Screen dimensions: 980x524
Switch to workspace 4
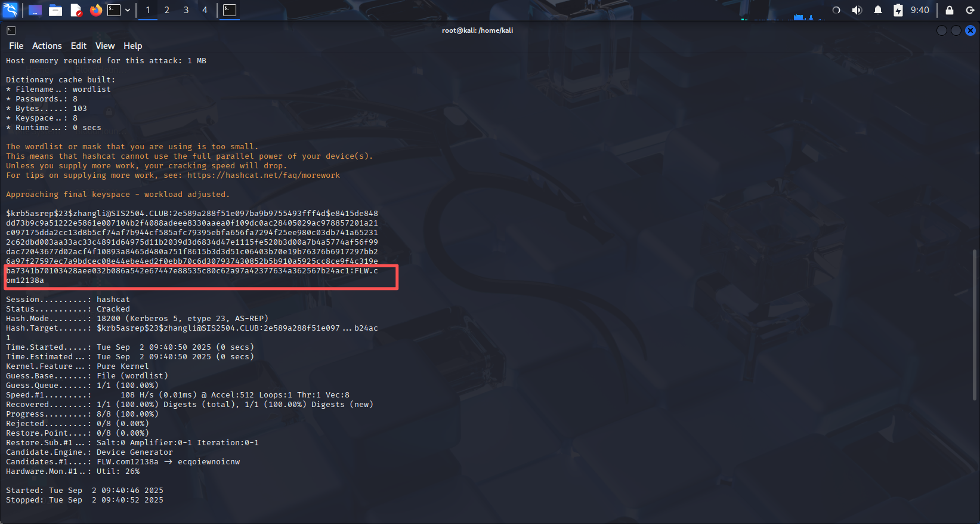pyautogui.click(x=205, y=10)
